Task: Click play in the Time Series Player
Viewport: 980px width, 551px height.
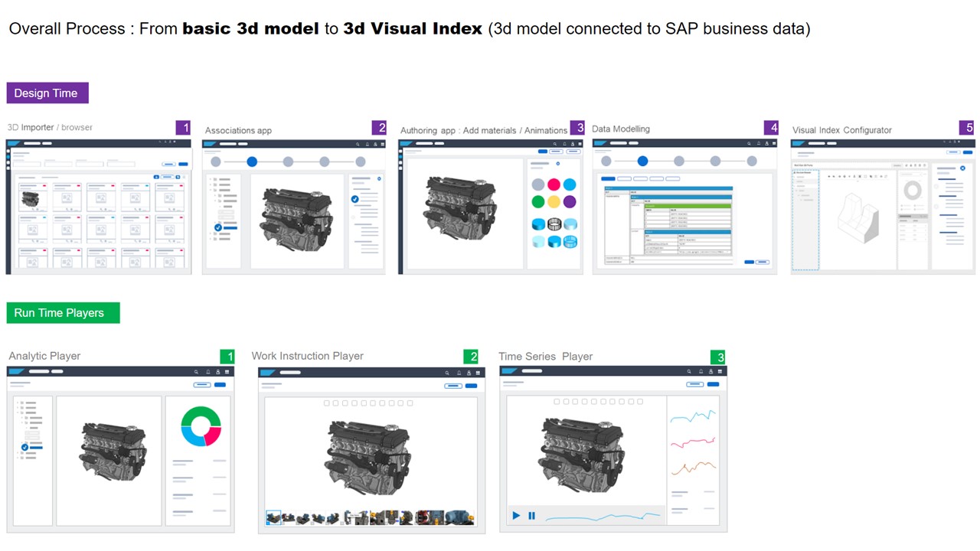Action: 516,516
